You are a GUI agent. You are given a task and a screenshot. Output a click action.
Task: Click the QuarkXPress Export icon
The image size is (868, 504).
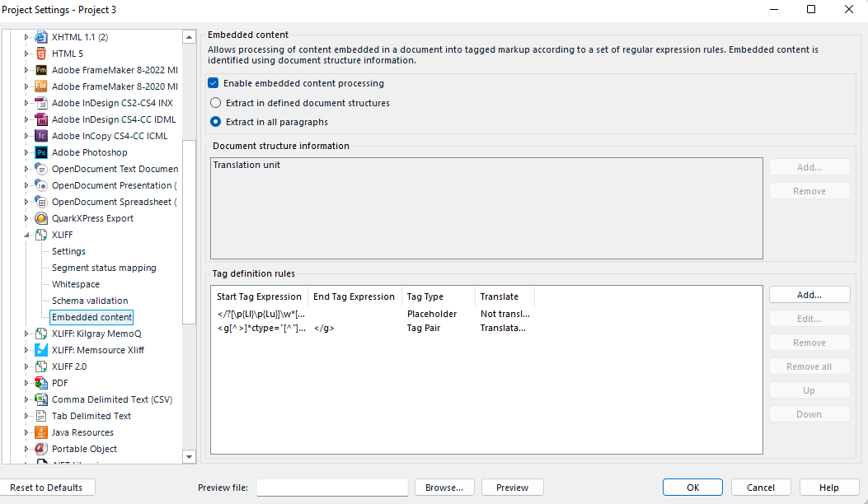(40, 218)
